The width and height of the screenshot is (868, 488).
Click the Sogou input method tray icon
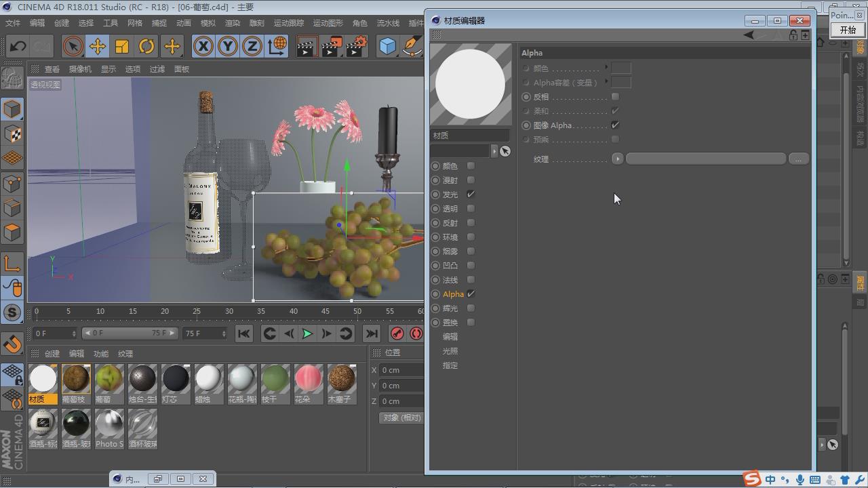[x=752, y=479]
